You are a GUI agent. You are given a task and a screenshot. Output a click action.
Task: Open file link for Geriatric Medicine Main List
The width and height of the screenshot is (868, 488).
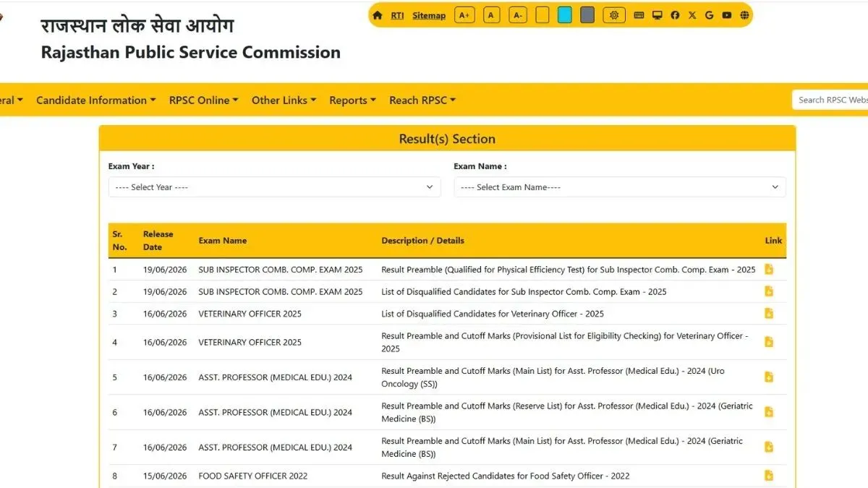click(769, 447)
